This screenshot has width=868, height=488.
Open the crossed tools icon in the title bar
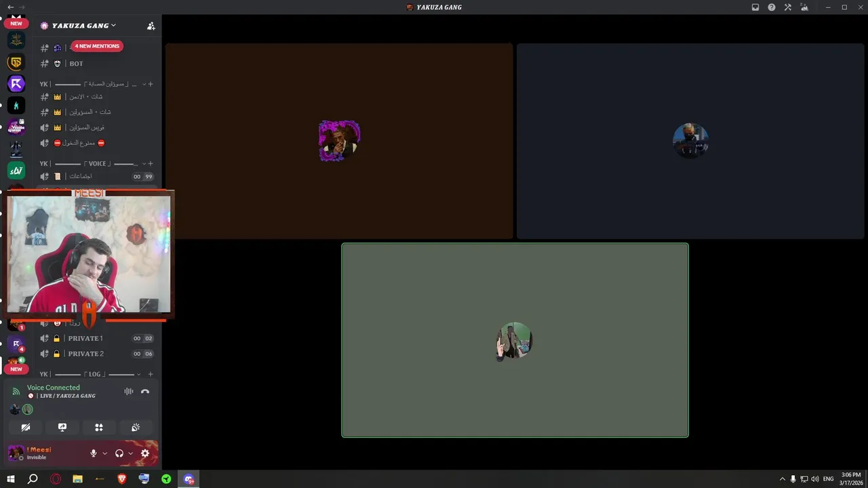coord(788,7)
